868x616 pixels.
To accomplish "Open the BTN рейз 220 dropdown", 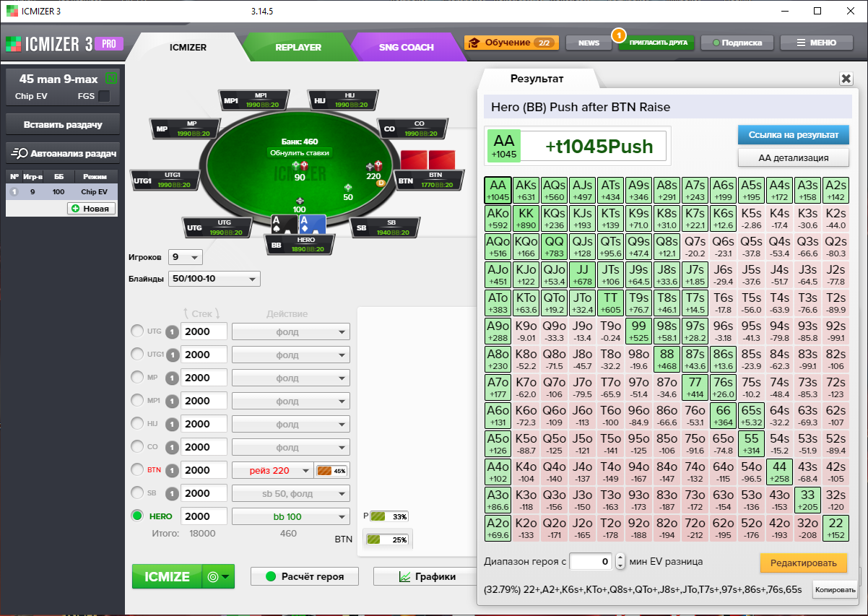I will pos(273,470).
